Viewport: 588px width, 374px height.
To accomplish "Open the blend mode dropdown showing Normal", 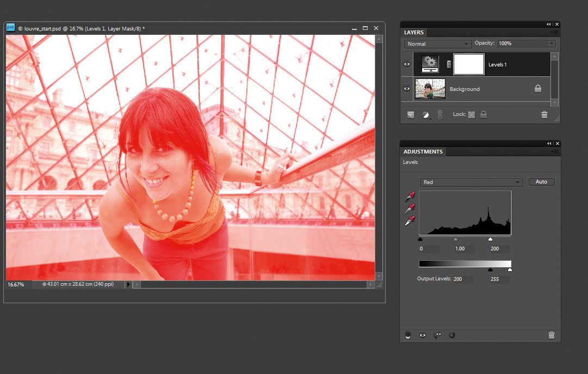I will coord(437,44).
